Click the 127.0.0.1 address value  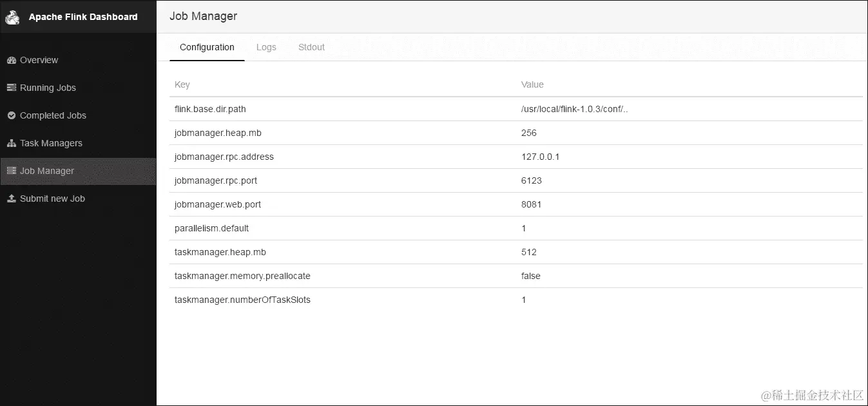coord(540,157)
